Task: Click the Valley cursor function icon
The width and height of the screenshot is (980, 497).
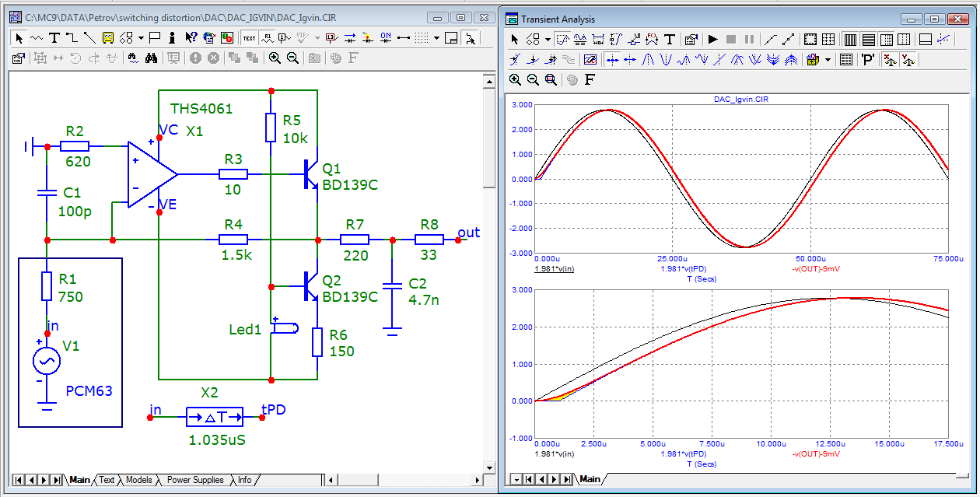Action: [666, 60]
